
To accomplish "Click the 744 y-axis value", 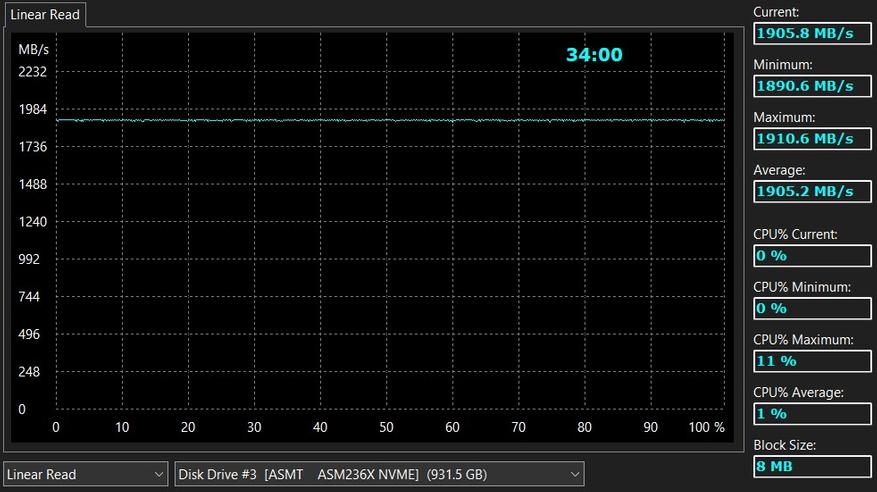I will click(x=29, y=296).
